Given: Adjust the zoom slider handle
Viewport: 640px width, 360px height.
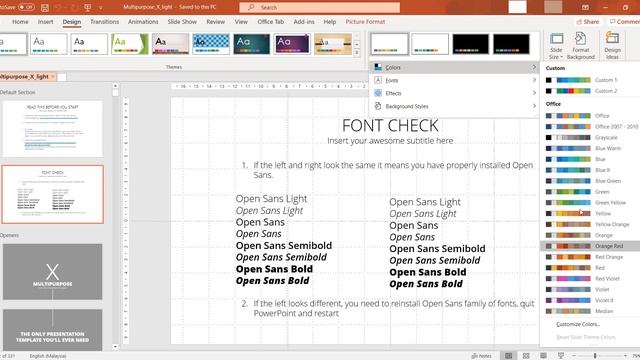Looking at the screenshot, I should point(595,356).
